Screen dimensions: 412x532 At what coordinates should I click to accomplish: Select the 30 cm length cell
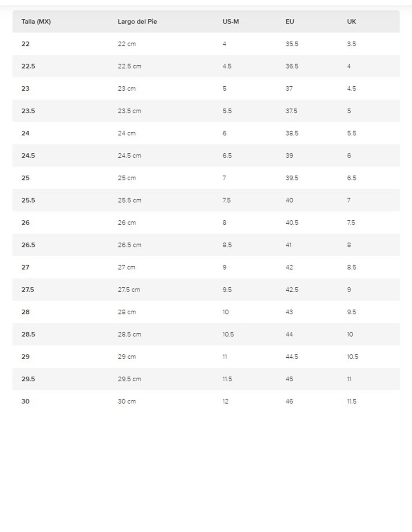[x=127, y=401]
